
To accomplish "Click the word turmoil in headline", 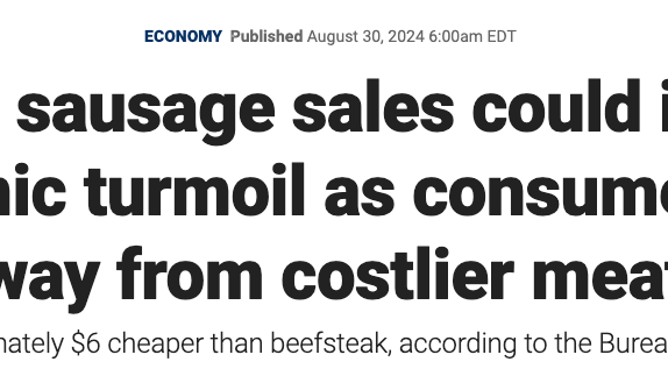I will (x=195, y=189).
